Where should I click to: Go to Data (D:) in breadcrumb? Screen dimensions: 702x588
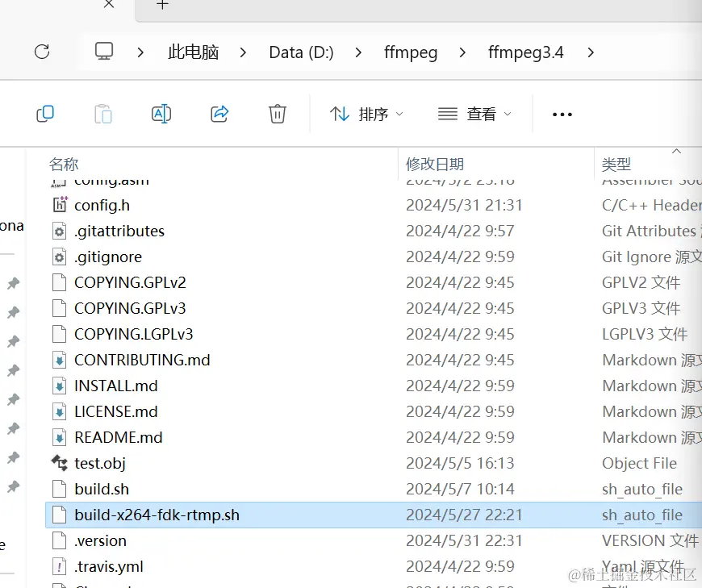click(x=301, y=52)
